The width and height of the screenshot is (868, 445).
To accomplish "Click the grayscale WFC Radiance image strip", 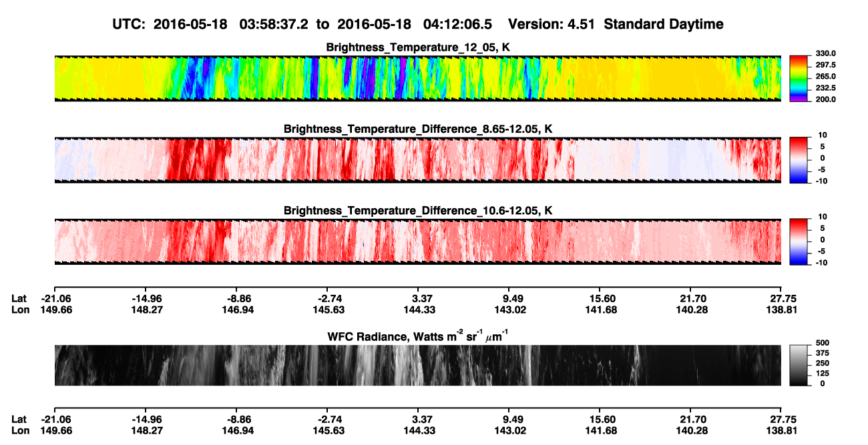I will click(418, 365).
